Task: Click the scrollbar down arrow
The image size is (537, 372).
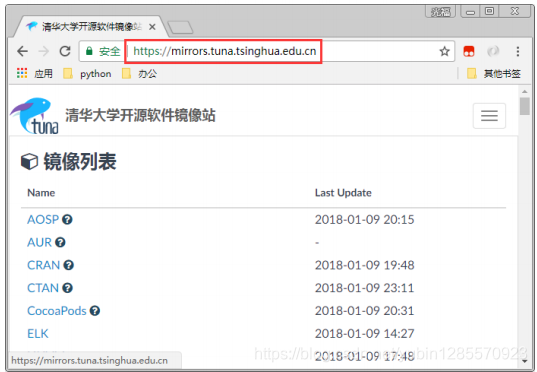Action: pos(524,361)
